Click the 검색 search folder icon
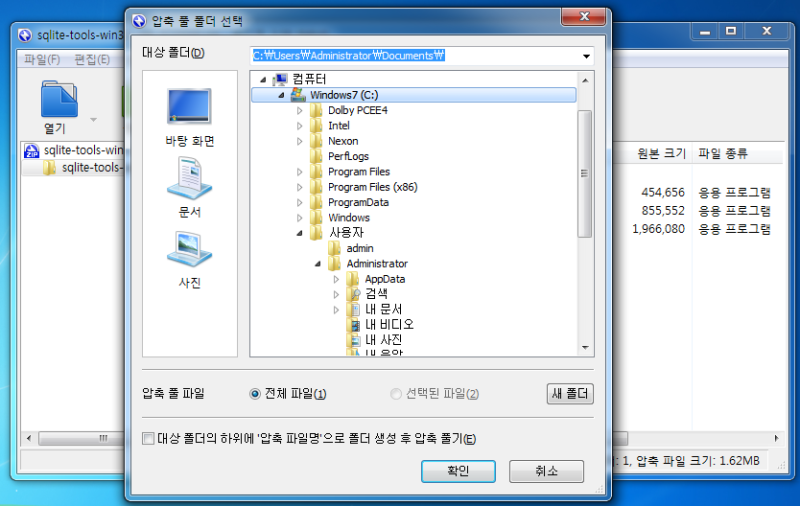Image resolution: width=800 pixels, height=506 pixels. point(354,294)
